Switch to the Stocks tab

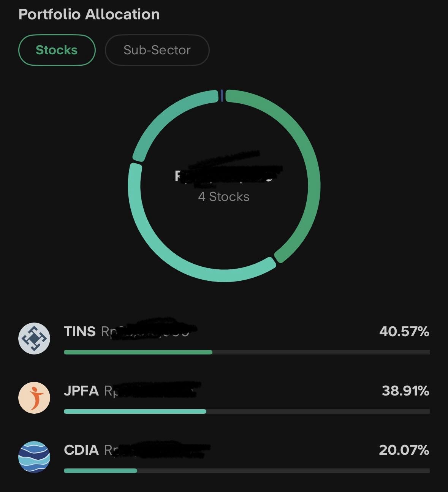tap(57, 50)
